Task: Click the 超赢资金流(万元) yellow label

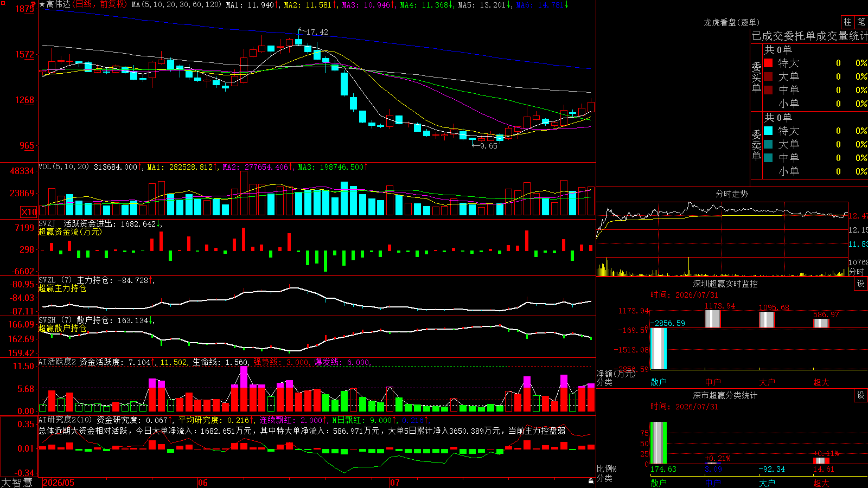Action: [x=70, y=232]
